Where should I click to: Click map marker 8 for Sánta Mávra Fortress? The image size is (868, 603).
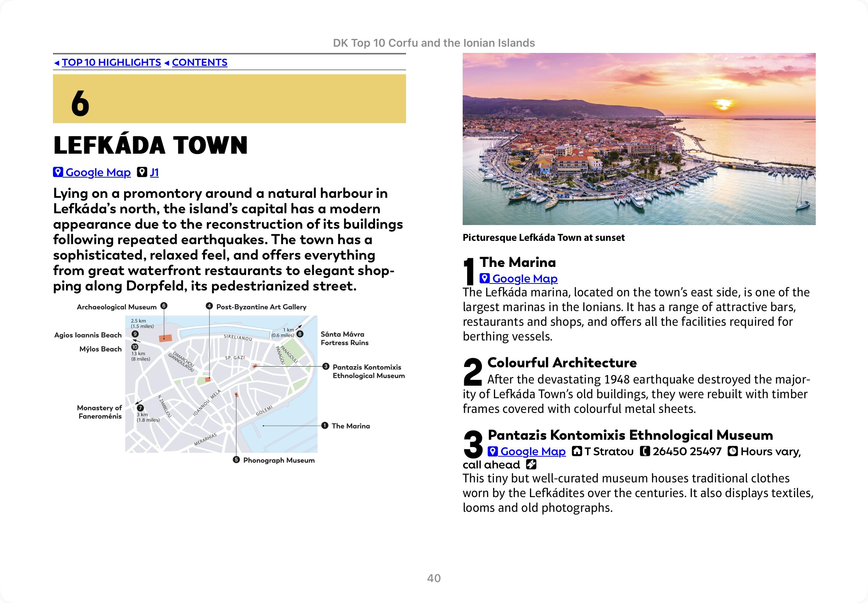coord(300,334)
